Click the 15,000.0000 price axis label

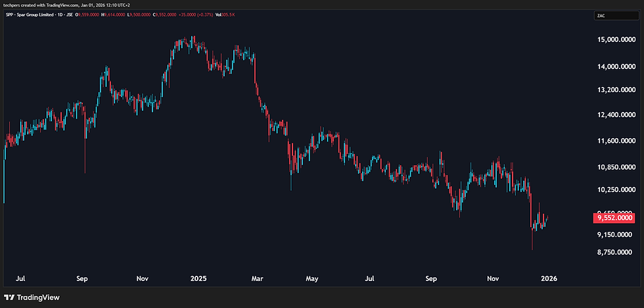click(614, 39)
